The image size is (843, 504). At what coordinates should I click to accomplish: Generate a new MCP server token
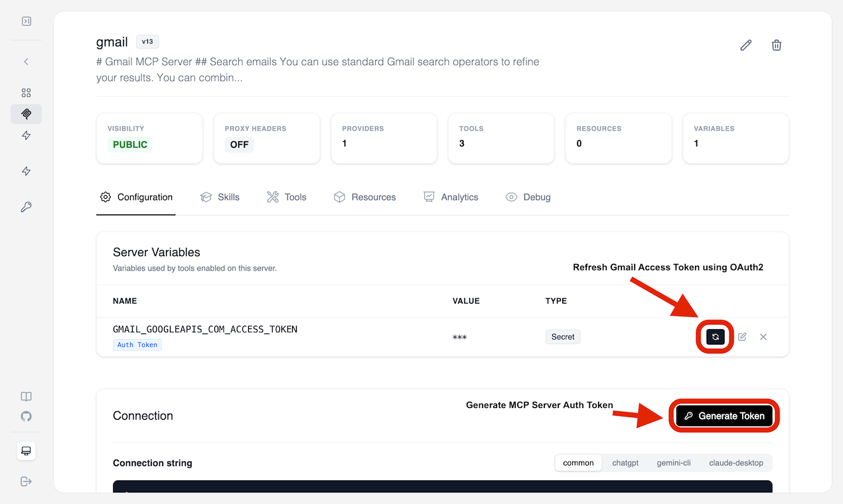pos(724,416)
